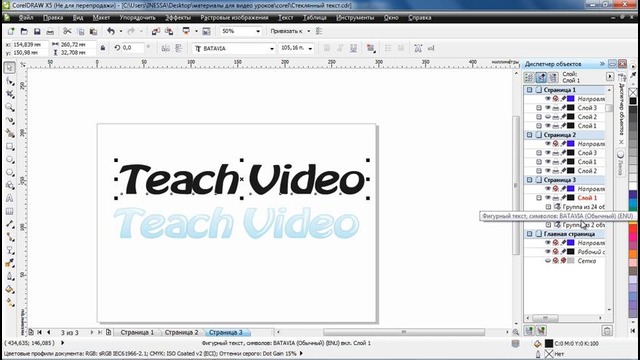Screen dimensions: 640x360
Task: Select the Dimension tool
Action: [10, 224]
